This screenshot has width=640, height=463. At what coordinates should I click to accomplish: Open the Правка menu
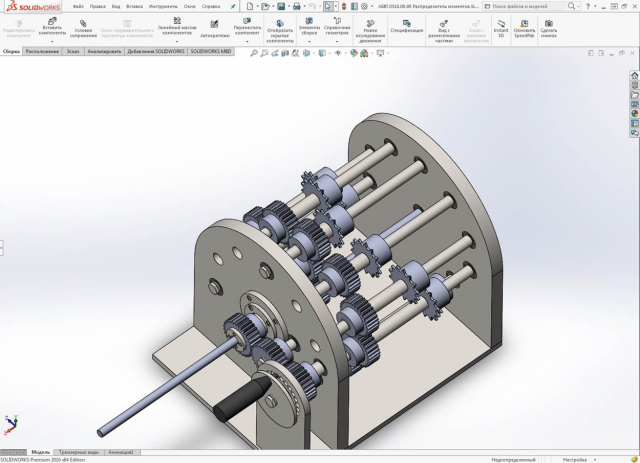point(97,7)
